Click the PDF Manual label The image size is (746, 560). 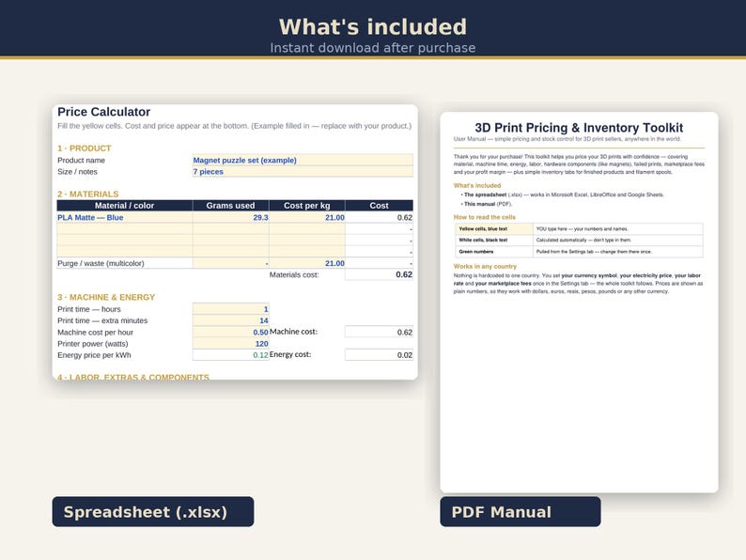[520, 511]
